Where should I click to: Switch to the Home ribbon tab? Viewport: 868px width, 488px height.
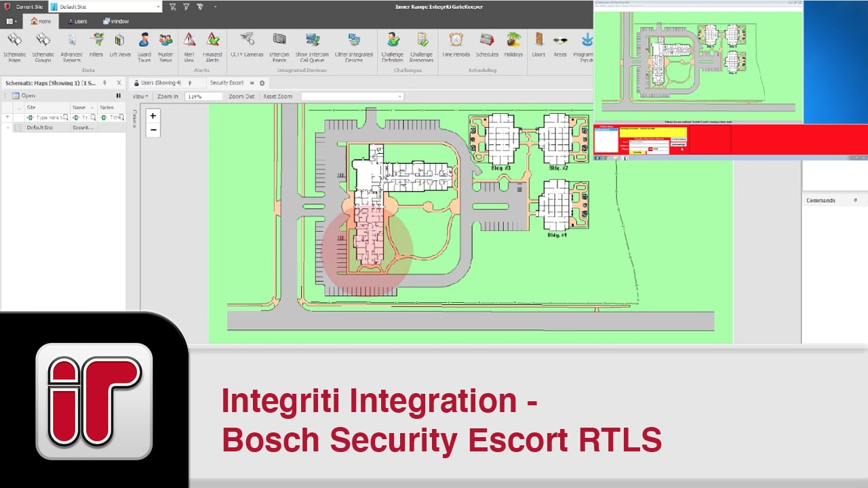tap(41, 21)
